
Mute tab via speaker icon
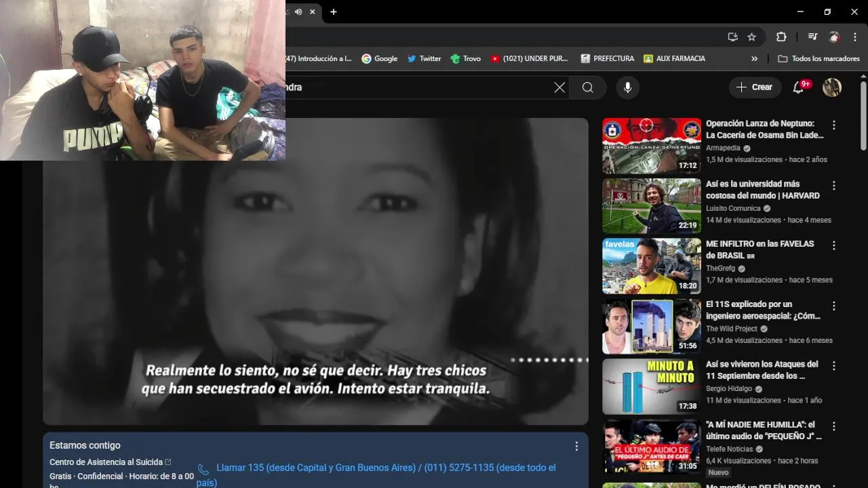coord(298,12)
